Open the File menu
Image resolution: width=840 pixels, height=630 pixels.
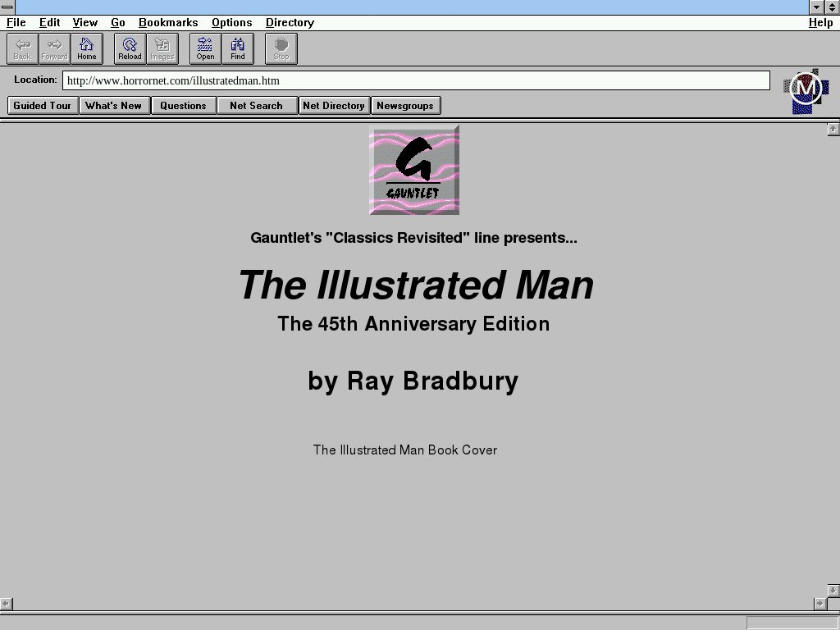click(16, 22)
